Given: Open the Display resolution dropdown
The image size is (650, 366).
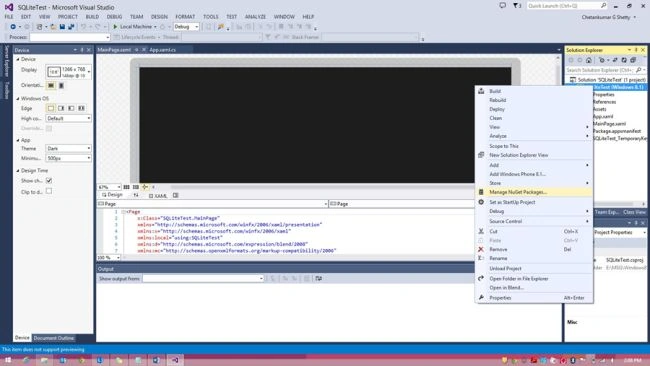Looking at the screenshot, I should pyautogui.click(x=68, y=72).
